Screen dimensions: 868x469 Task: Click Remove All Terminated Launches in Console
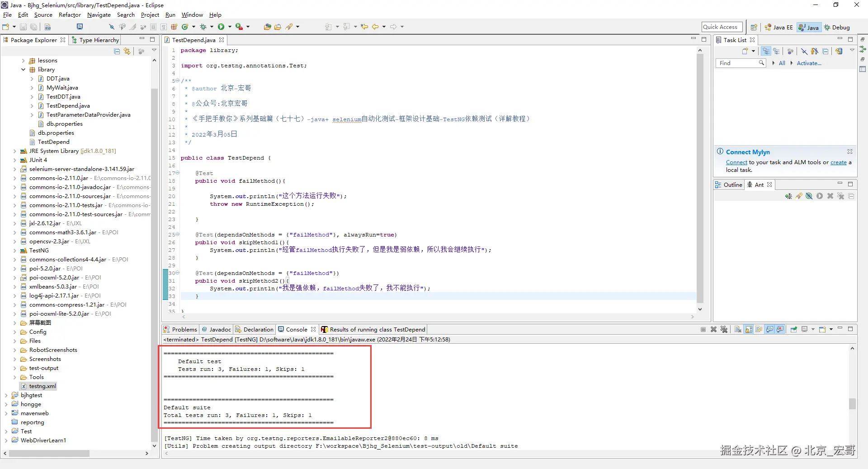pos(724,329)
